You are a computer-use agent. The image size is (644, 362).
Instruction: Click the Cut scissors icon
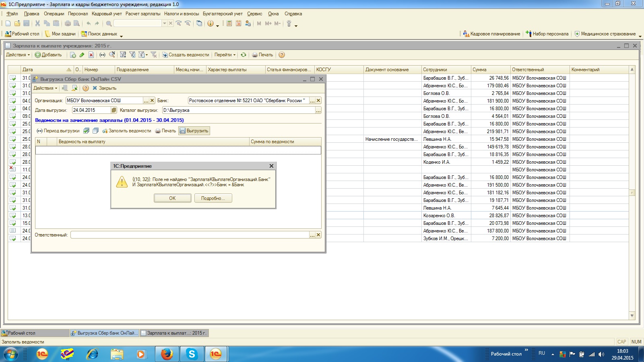click(x=37, y=23)
